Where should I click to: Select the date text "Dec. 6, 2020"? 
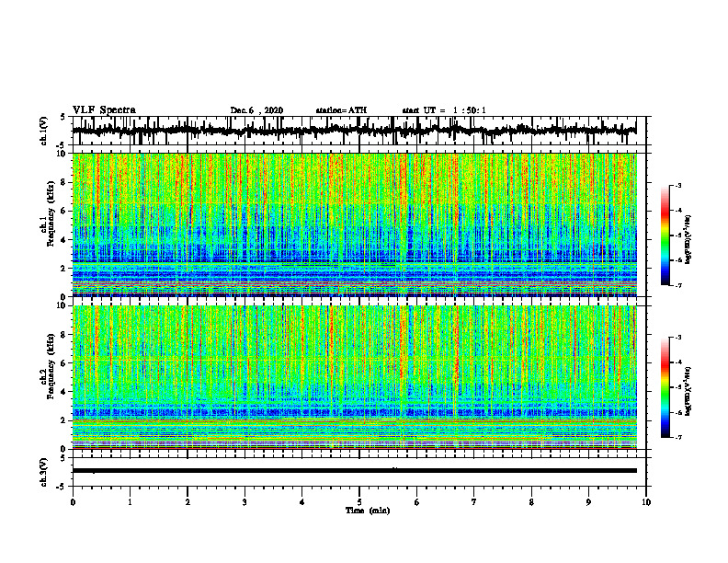point(256,110)
